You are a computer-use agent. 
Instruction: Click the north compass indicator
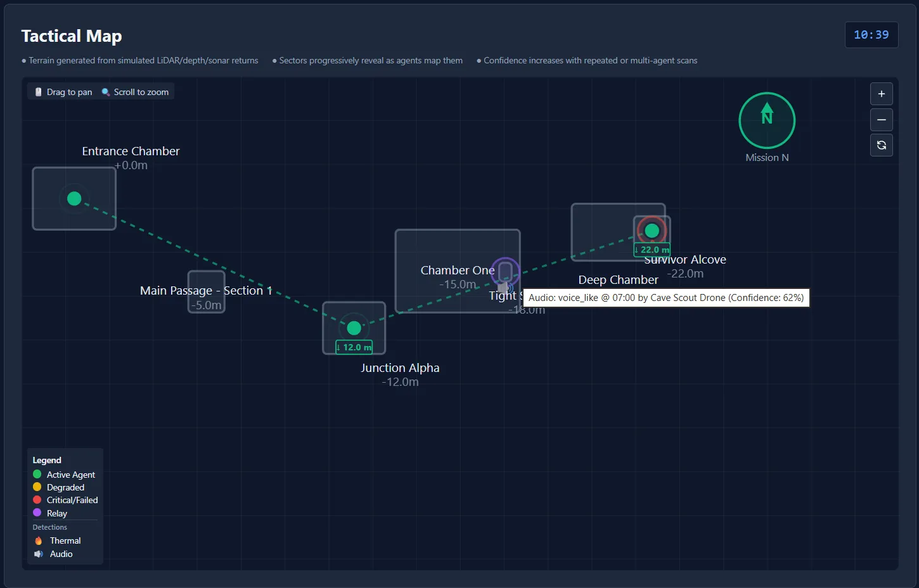[x=767, y=120]
